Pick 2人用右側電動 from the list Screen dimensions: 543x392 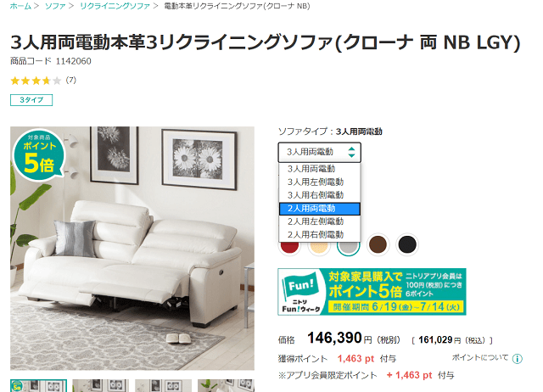click(x=320, y=235)
